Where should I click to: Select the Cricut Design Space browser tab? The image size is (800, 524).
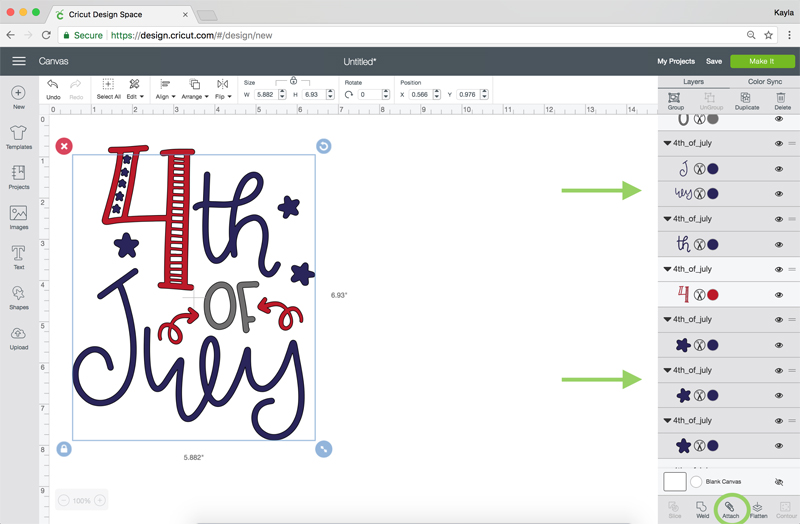coord(121,14)
